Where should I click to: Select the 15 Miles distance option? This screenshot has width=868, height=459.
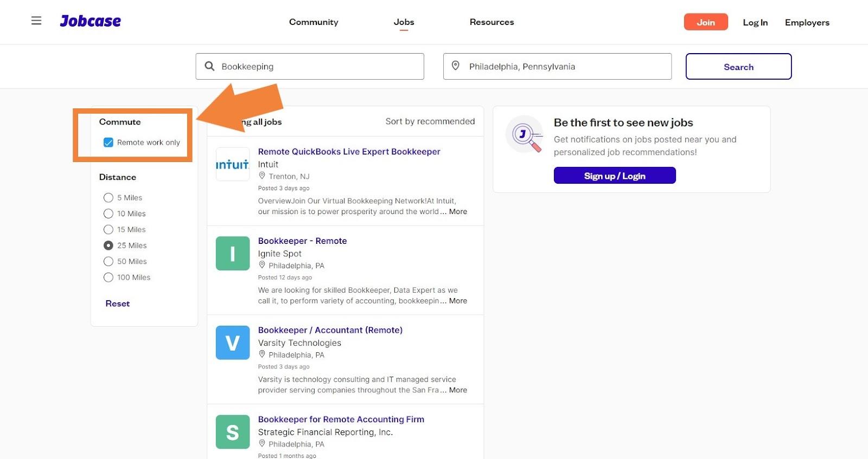(108, 230)
